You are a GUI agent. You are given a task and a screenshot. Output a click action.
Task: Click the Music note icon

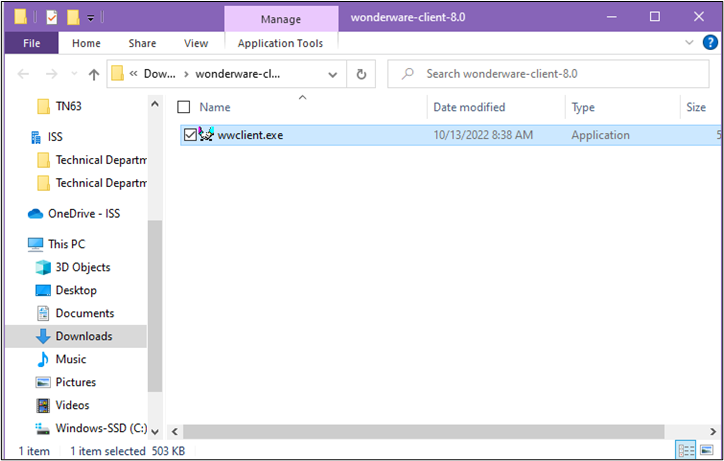(x=43, y=359)
